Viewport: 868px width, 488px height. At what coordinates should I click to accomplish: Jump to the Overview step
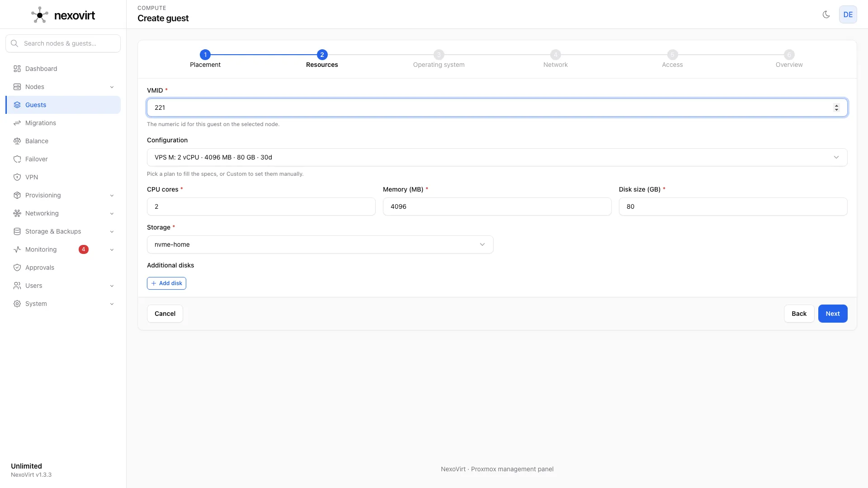point(789,59)
